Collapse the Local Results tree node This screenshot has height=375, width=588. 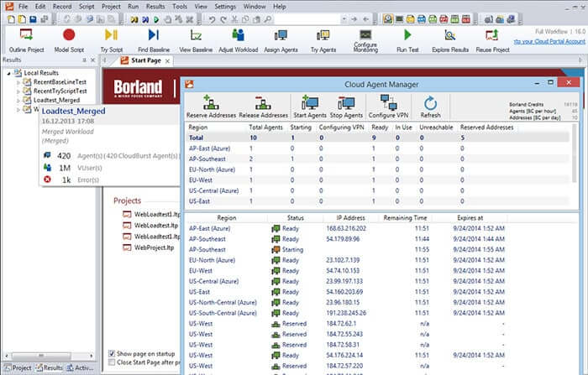[x=8, y=73]
